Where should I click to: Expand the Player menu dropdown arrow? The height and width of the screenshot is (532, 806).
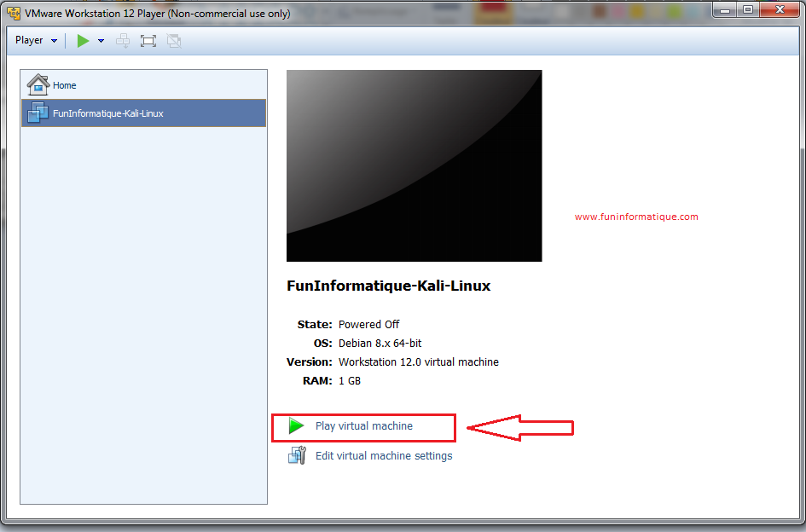click(x=55, y=41)
